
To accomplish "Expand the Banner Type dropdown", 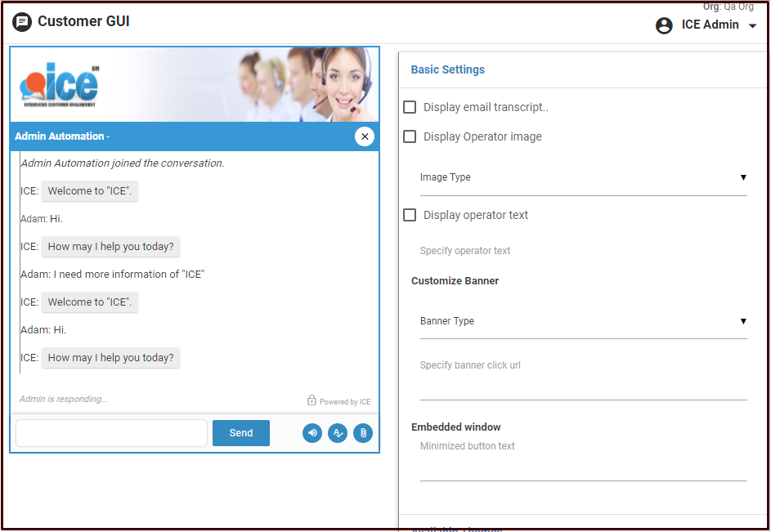I will [743, 320].
